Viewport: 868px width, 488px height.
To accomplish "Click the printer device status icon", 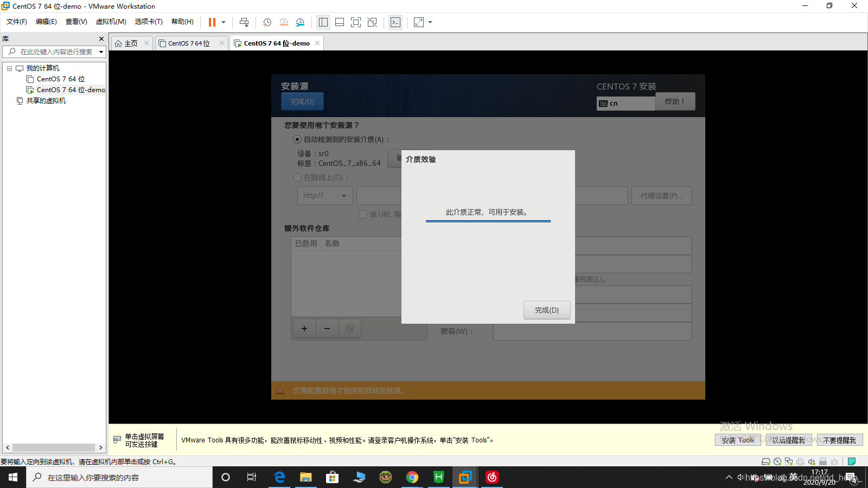I will click(800, 461).
